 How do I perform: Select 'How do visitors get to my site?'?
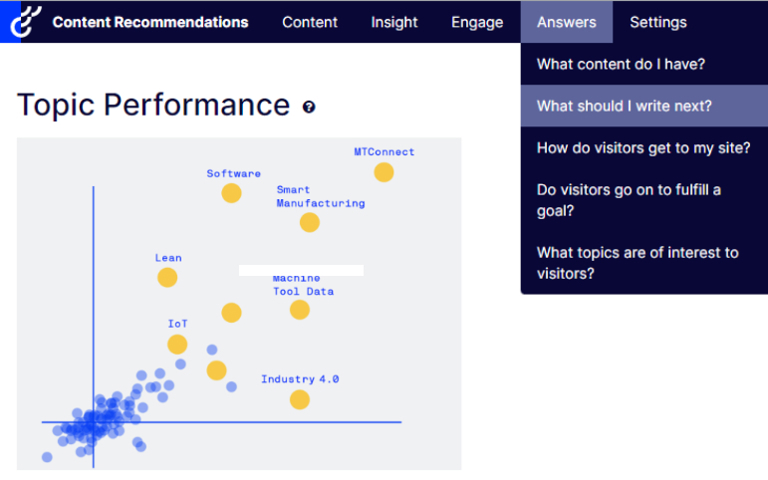coord(644,148)
